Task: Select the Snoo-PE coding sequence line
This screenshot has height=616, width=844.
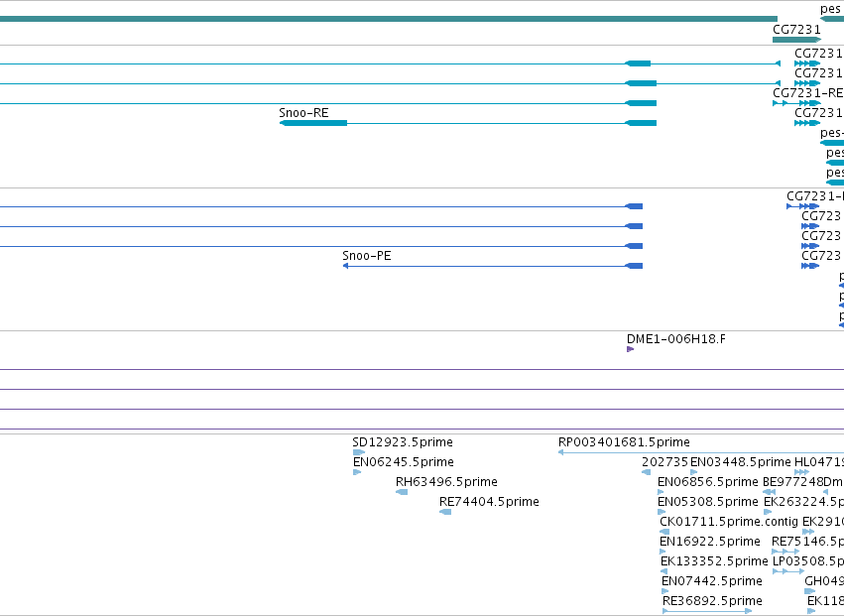Action: tap(493, 266)
